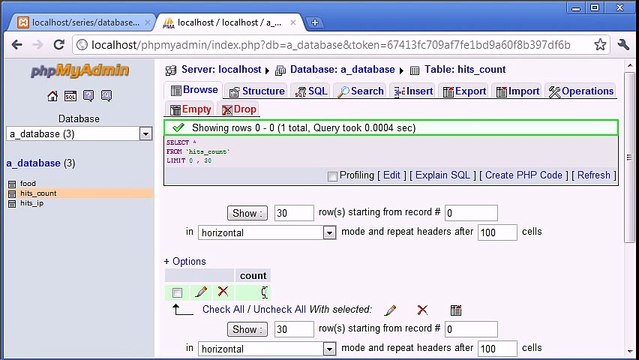Open a_database link in sidebar
The height and width of the screenshot is (360, 639).
[x=33, y=163]
